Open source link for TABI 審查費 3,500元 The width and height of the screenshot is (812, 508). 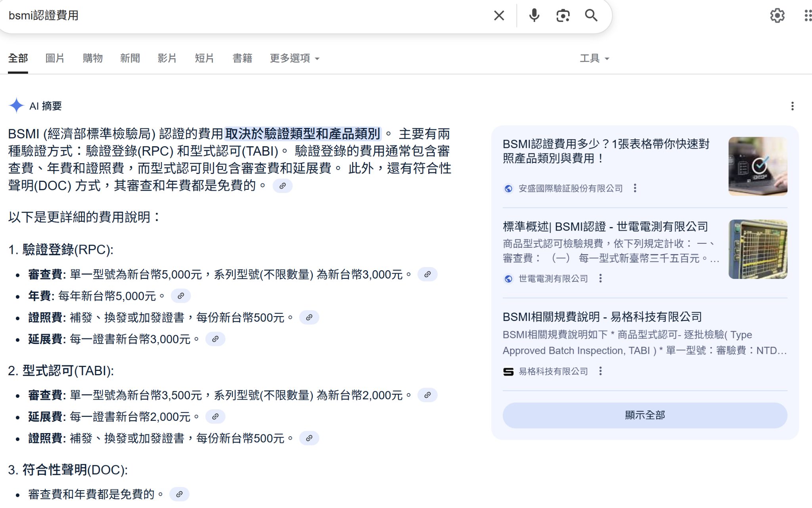click(x=427, y=395)
